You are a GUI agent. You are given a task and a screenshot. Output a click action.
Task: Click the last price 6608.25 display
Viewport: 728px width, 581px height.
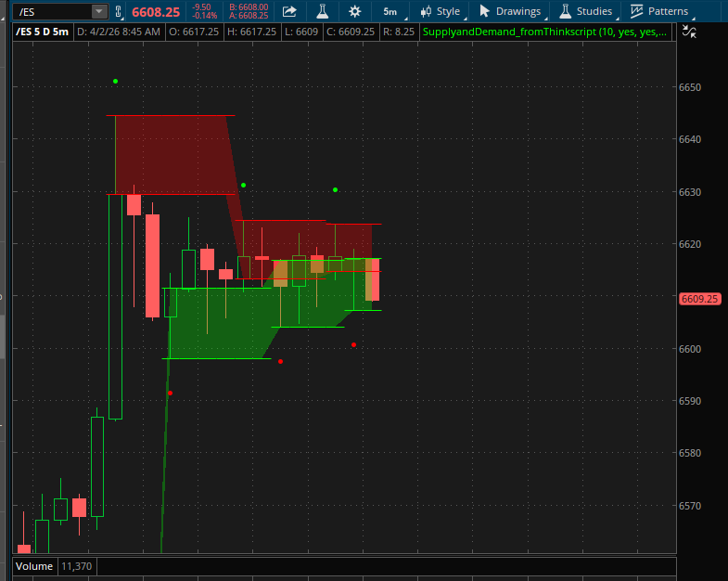[x=156, y=11]
